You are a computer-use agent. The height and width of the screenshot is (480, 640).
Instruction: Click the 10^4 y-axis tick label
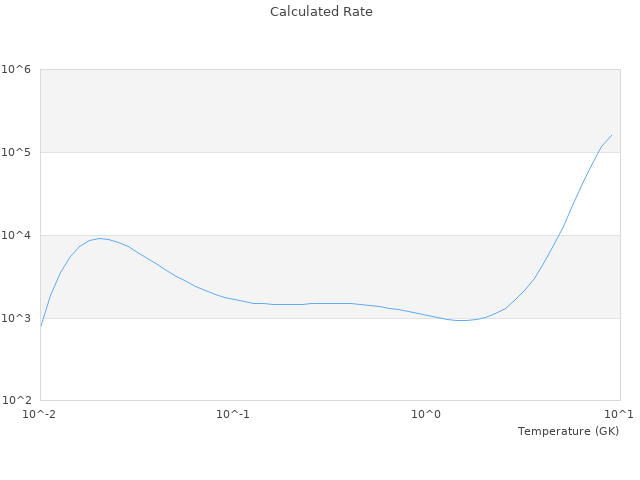tap(16, 235)
